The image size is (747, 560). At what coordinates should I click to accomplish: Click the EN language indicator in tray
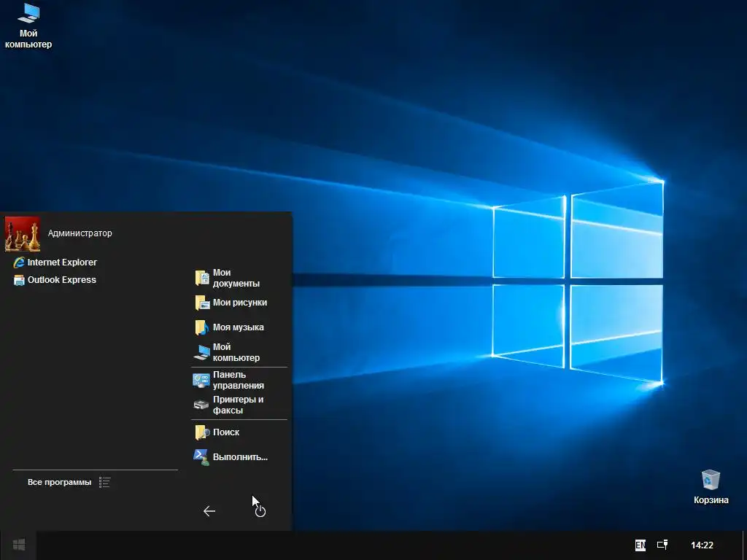pyautogui.click(x=640, y=545)
